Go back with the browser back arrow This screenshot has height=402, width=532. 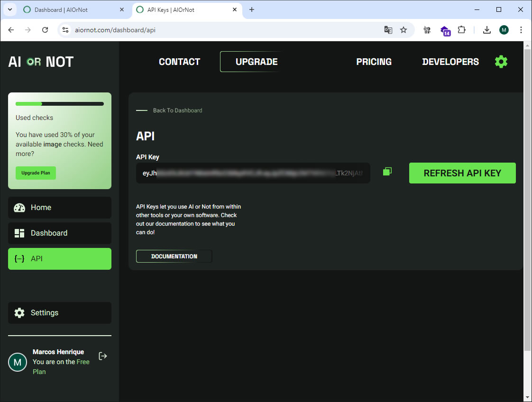tap(11, 30)
